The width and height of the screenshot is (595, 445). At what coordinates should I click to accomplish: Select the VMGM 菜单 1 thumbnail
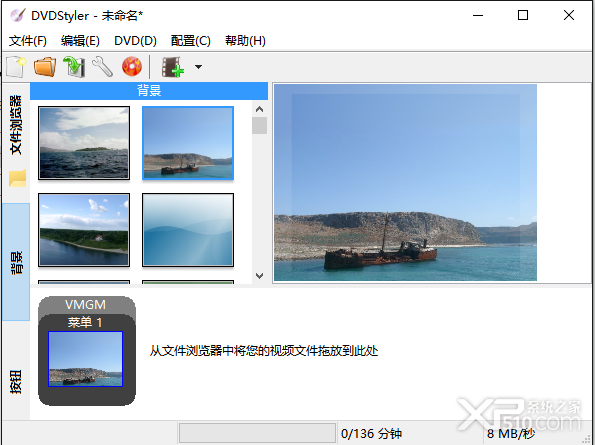85,359
